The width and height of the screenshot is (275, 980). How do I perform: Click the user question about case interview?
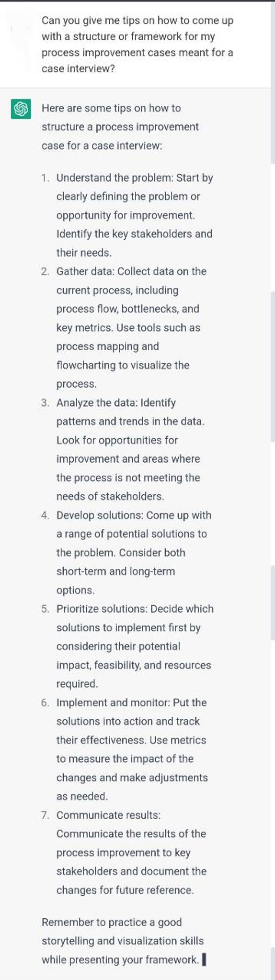[x=137, y=45]
